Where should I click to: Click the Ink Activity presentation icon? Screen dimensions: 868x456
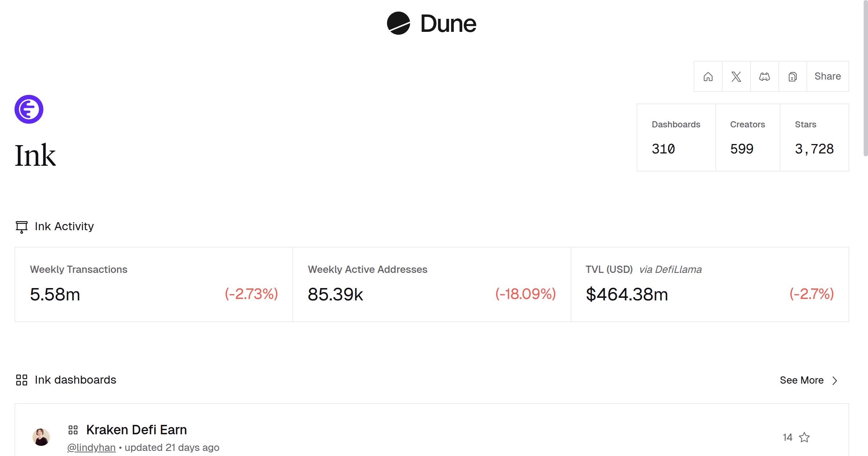click(22, 227)
